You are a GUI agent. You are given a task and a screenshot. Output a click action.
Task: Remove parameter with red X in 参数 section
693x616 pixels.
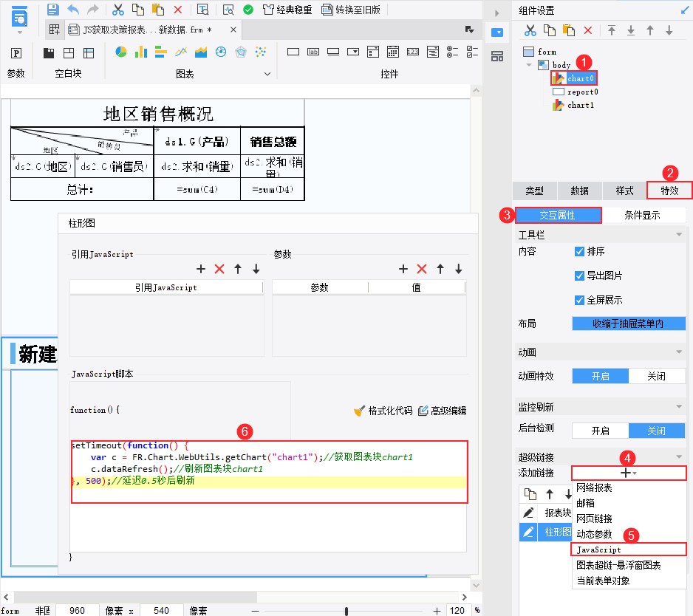click(x=422, y=269)
